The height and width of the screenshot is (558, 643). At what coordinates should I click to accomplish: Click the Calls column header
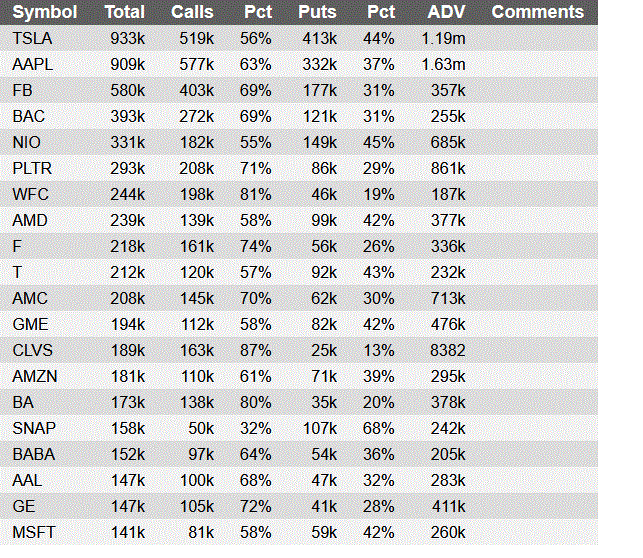[x=192, y=13]
